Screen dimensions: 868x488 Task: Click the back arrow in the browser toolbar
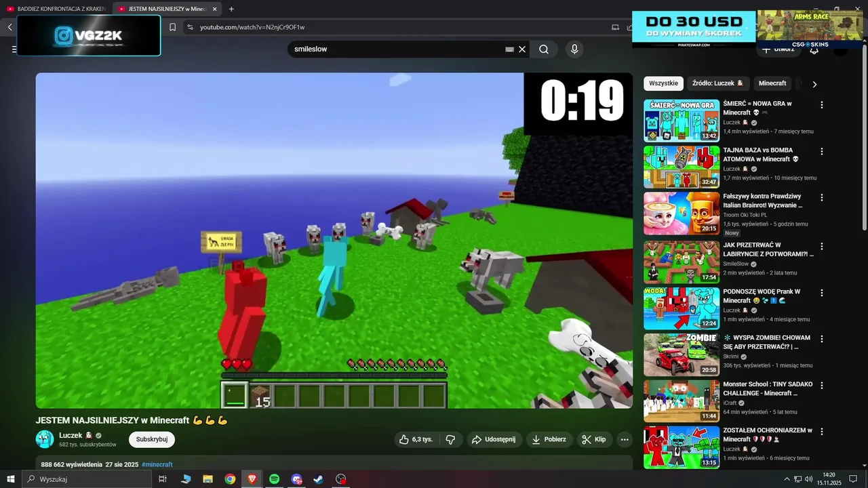9,27
